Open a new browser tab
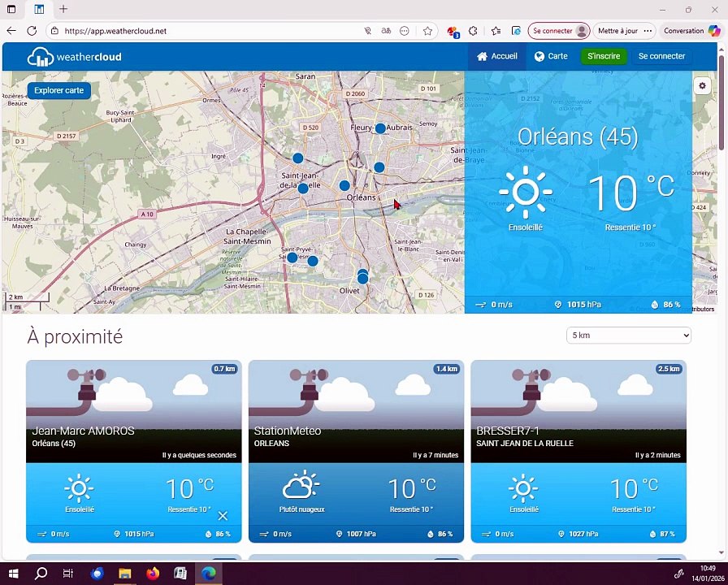The width and height of the screenshot is (728, 585). [63, 9]
